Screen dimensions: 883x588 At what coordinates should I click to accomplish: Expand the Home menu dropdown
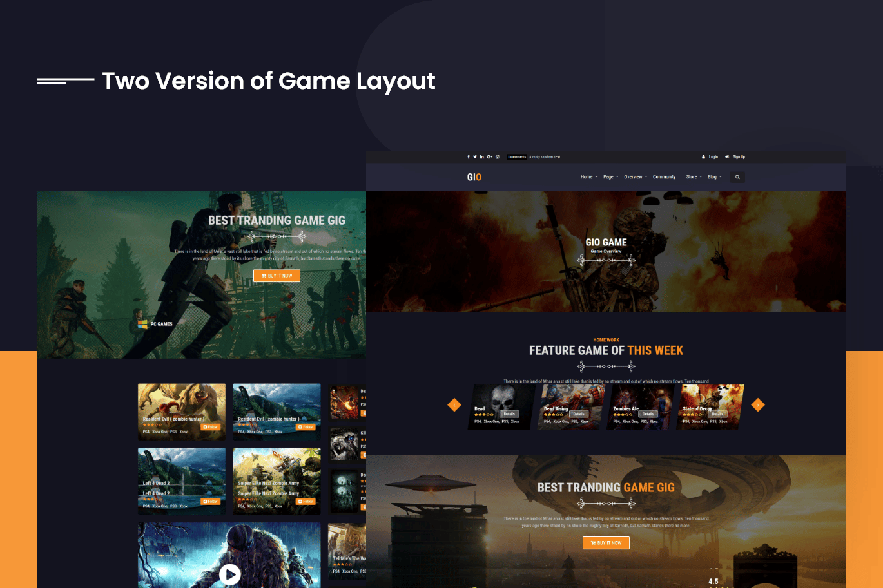589,176
